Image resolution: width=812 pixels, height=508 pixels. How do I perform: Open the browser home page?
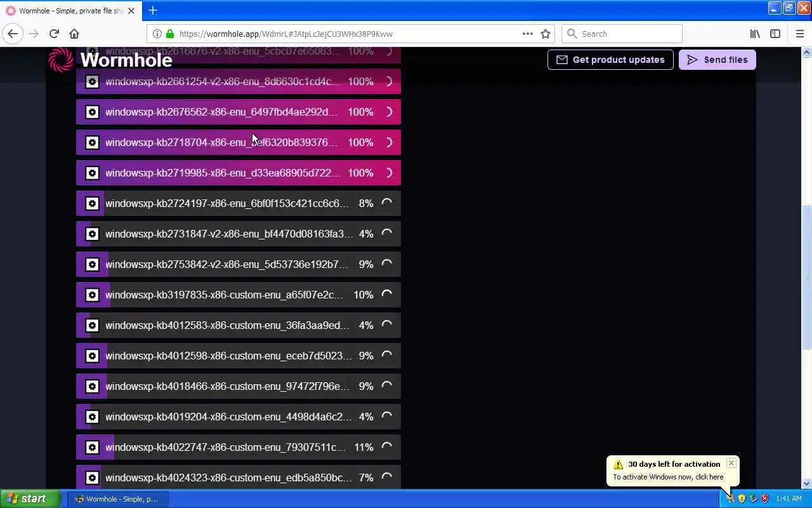point(74,34)
